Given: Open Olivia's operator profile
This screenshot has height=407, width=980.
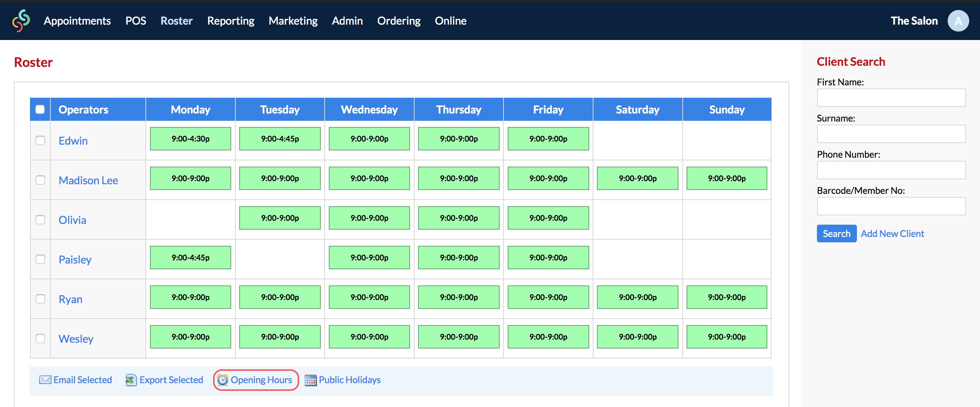Looking at the screenshot, I should tap(72, 220).
